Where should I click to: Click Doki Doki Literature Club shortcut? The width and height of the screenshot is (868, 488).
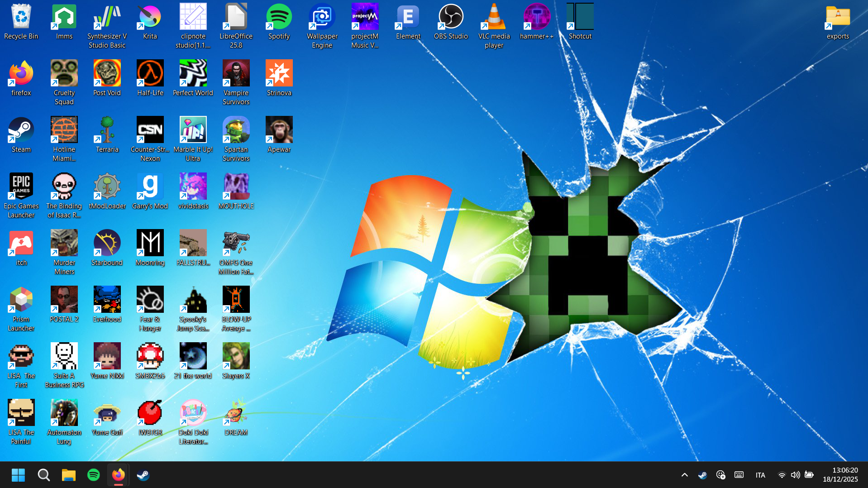(x=193, y=422)
